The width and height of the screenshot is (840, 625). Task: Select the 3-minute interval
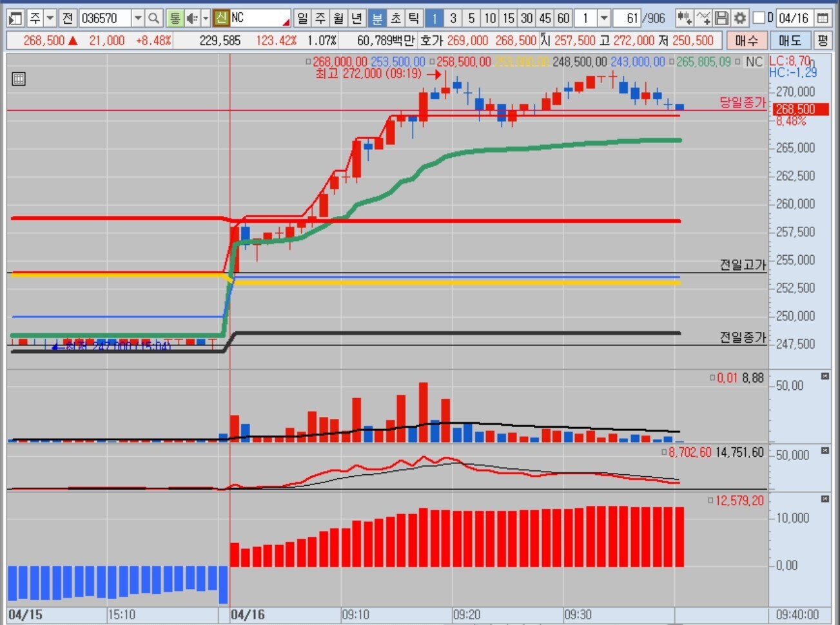[x=453, y=18]
